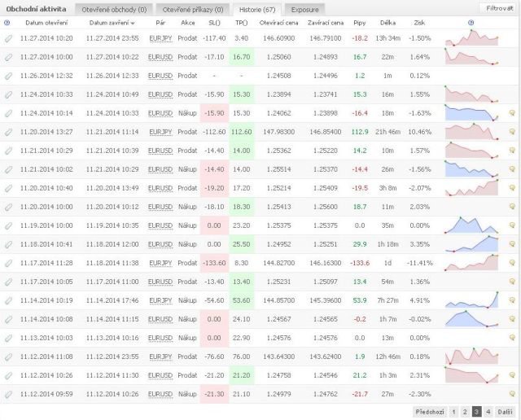Click the paperclip icon for the 11.27.2014 10:20 trade
Screen dimensions: 521x420
pyautogui.click(x=8, y=38)
